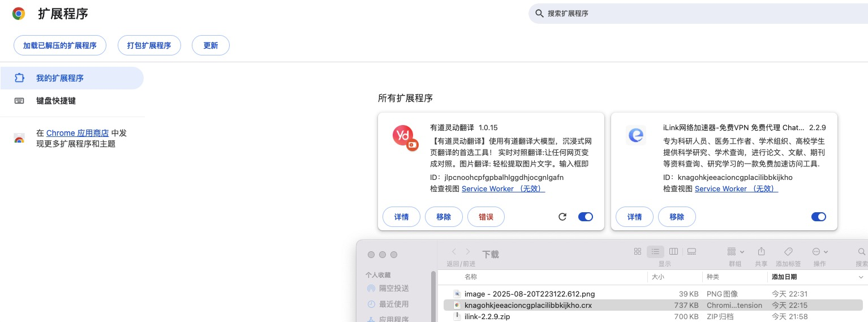Click the keyboard icon beside 键盘快捷键
Image resolution: width=868 pixels, height=322 pixels.
tap(19, 101)
